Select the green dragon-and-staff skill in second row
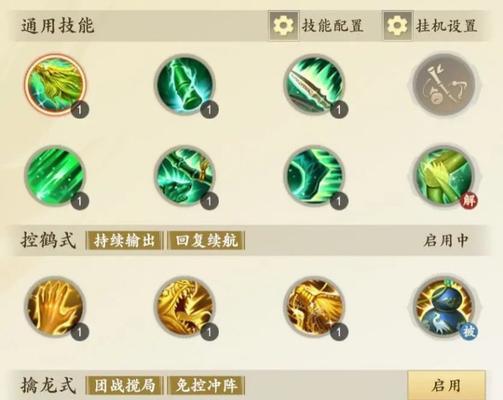Image resolution: width=503 pixels, height=400 pixels. point(185,175)
